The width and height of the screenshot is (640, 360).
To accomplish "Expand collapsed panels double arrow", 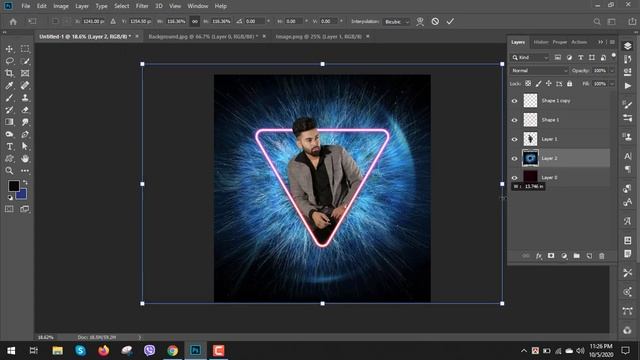I will pos(600,42).
